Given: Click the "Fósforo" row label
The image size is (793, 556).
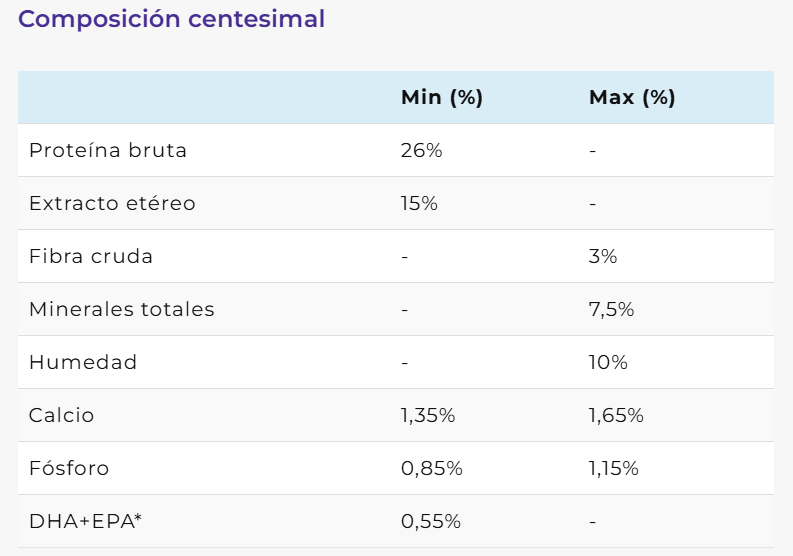Looking at the screenshot, I should click(69, 468).
